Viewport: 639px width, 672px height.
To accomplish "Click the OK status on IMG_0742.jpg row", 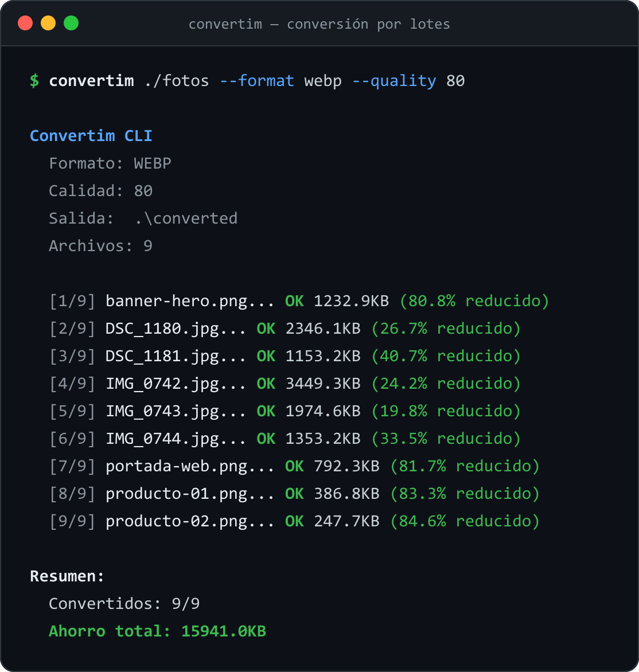I will tap(266, 383).
